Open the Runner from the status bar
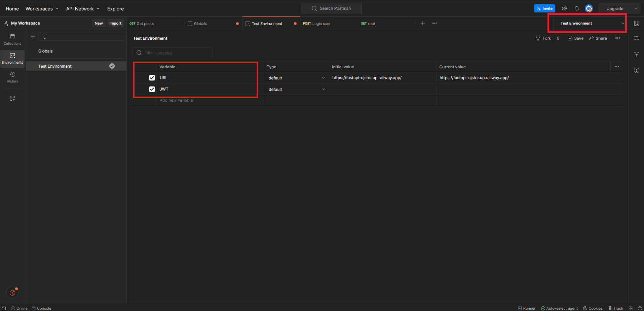The height and width of the screenshot is (311, 644). tap(527, 308)
